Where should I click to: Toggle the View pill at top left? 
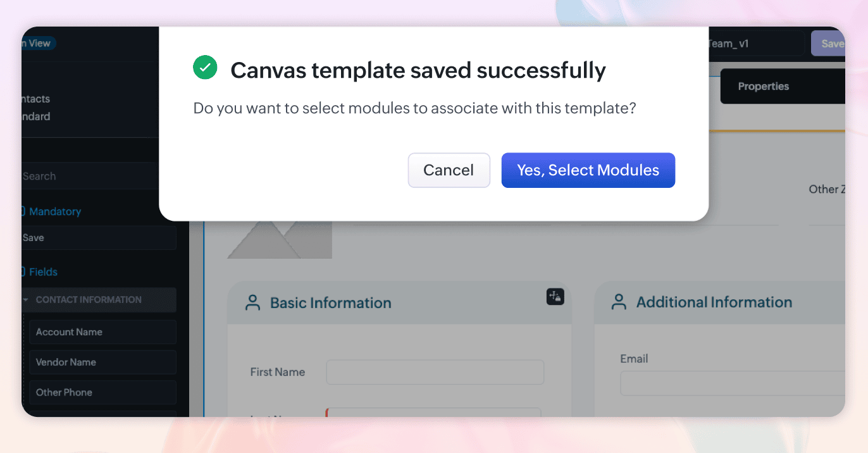[x=39, y=43]
